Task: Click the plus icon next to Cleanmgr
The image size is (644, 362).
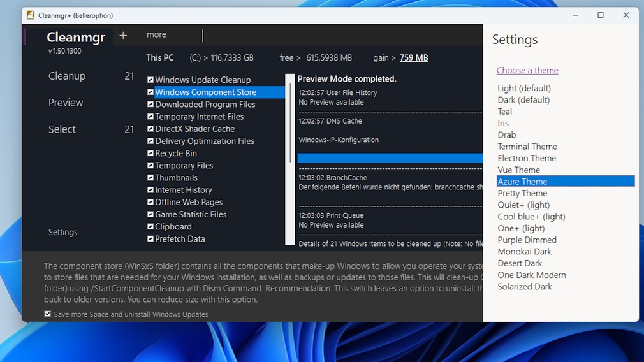Action: (123, 35)
